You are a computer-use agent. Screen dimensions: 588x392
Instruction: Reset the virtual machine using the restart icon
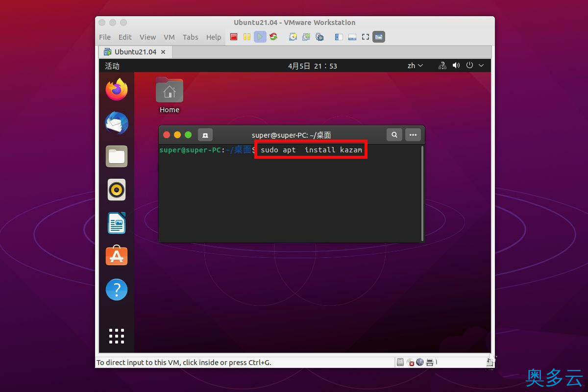pyautogui.click(x=273, y=36)
